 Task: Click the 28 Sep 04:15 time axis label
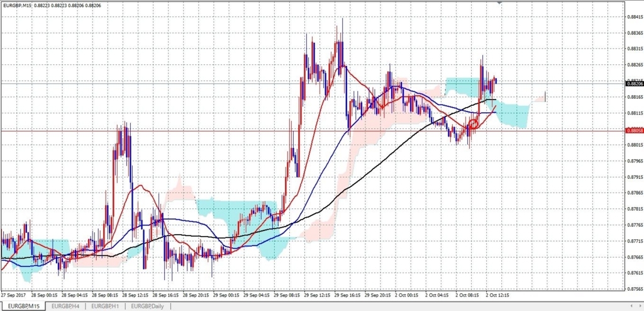74,295
